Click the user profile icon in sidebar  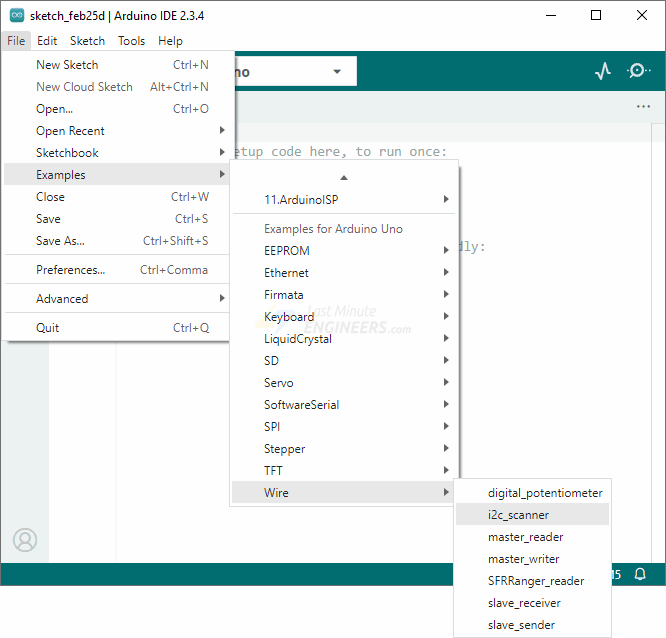25,540
